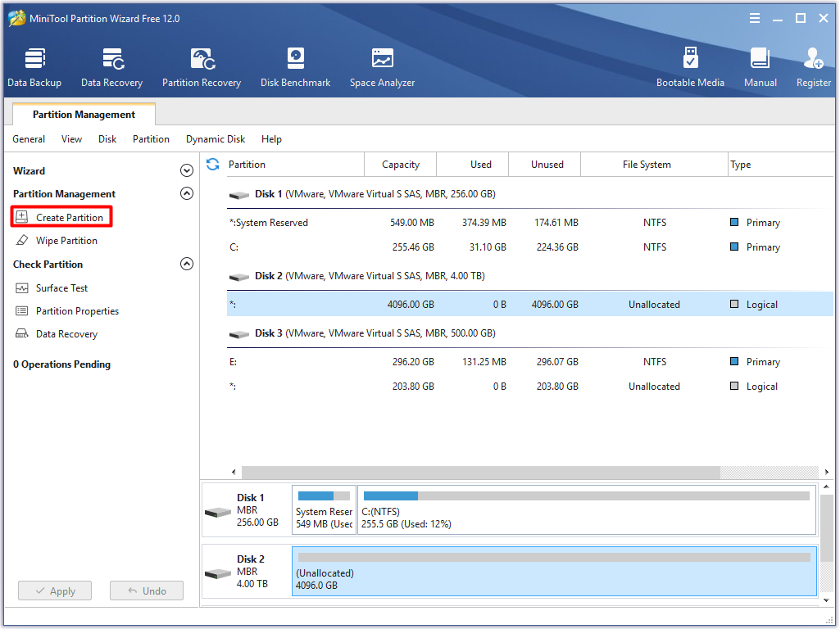Open the hamburger menu in title bar
This screenshot has width=840, height=629.
point(754,18)
